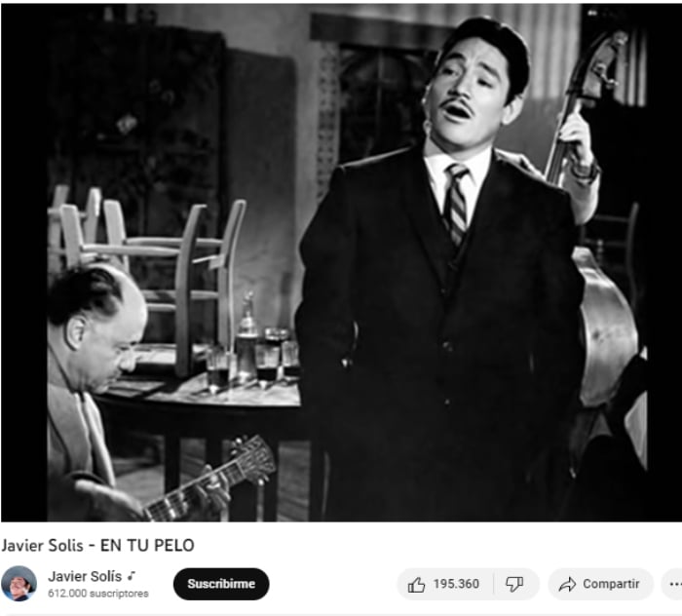The image size is (682, 616).
Task: Click the right black letterbox bar
Action: point(664,262)
